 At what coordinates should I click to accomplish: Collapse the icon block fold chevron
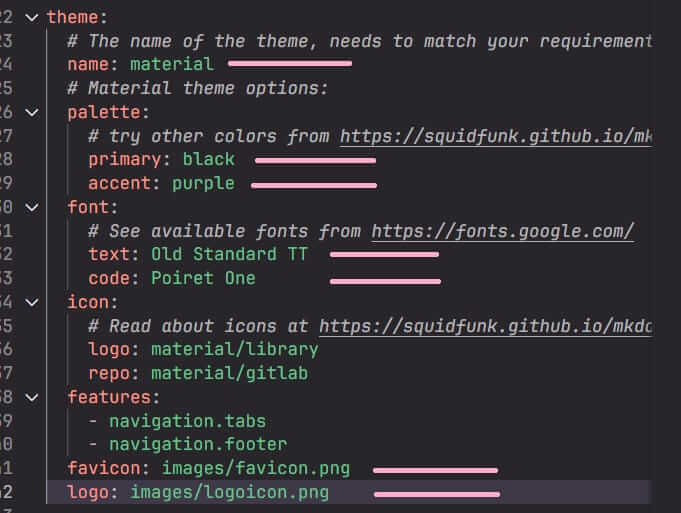[31, 302]
